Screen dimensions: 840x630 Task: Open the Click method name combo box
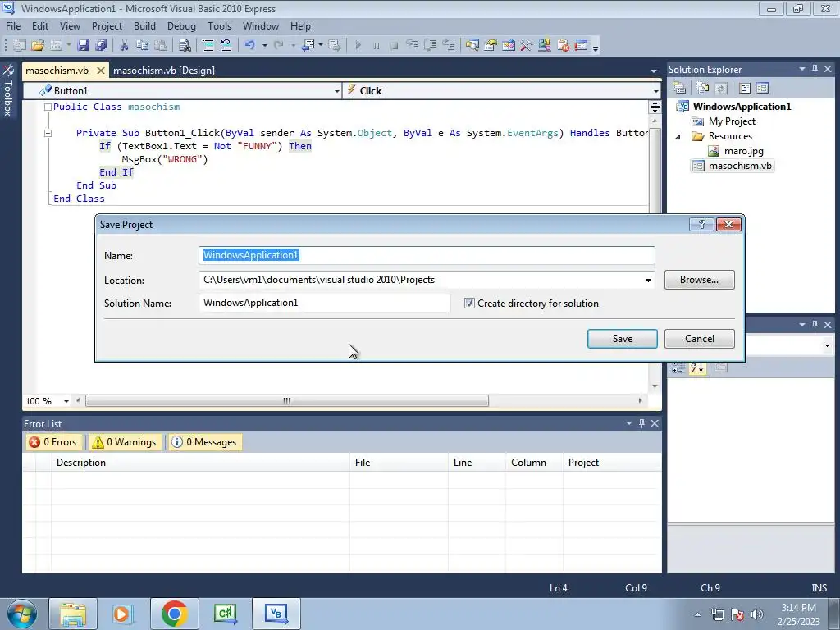coord(502,90)
